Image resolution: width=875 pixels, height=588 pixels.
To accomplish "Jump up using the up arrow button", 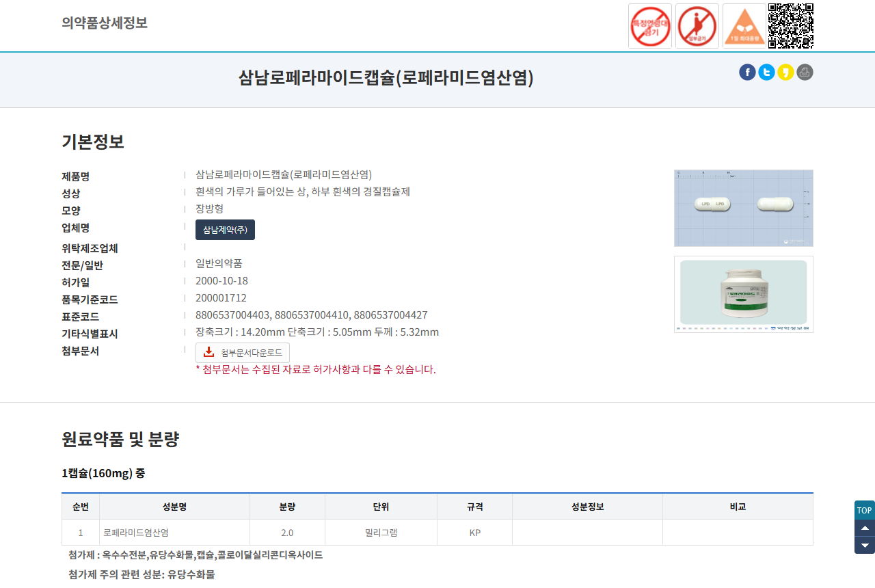I will (x=865, y=528).
